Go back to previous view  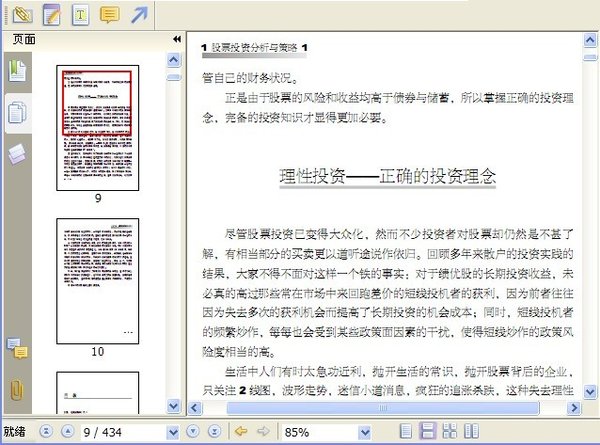click(x=241, y=432)
